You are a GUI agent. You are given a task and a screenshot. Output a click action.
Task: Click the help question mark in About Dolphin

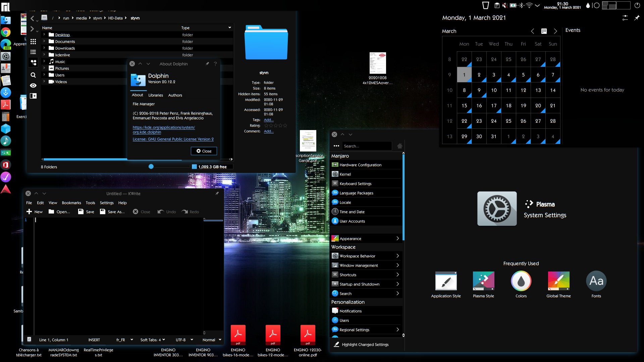click(215, 64)
